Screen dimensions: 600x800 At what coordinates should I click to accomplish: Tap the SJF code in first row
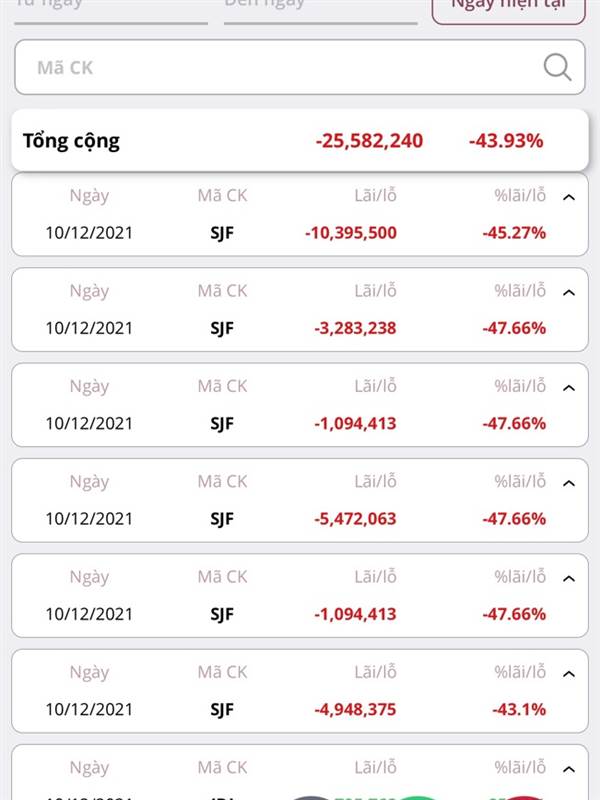click(222, 233)
